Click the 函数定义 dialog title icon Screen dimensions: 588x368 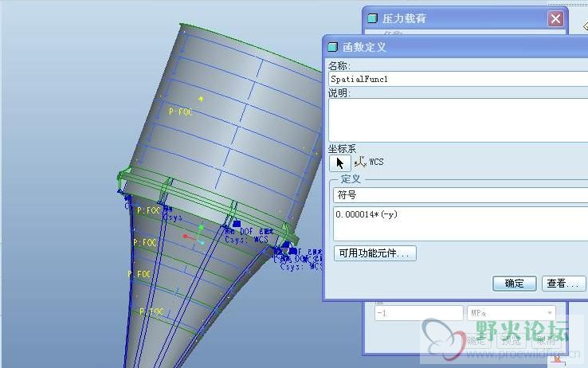click(x=332, y=47)
